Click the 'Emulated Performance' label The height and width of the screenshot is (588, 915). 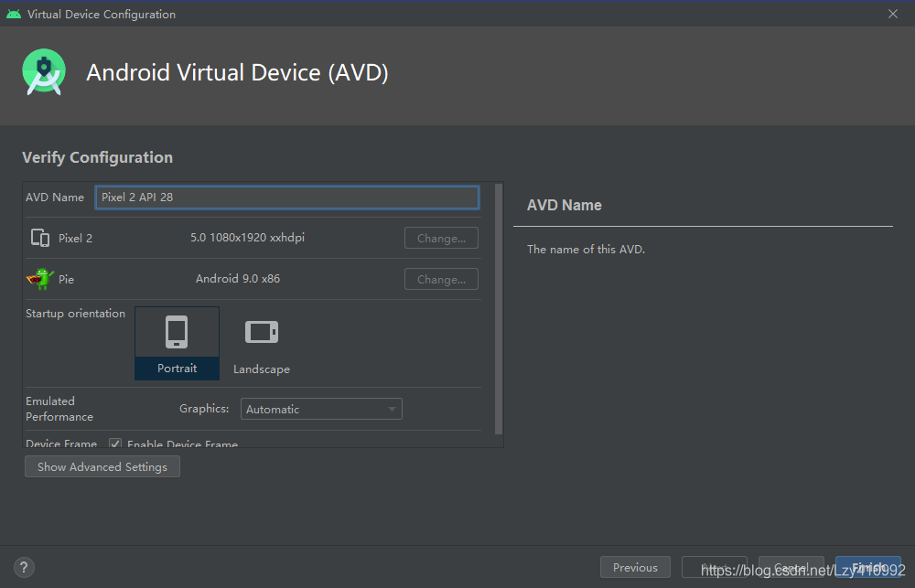coord(59,409)
